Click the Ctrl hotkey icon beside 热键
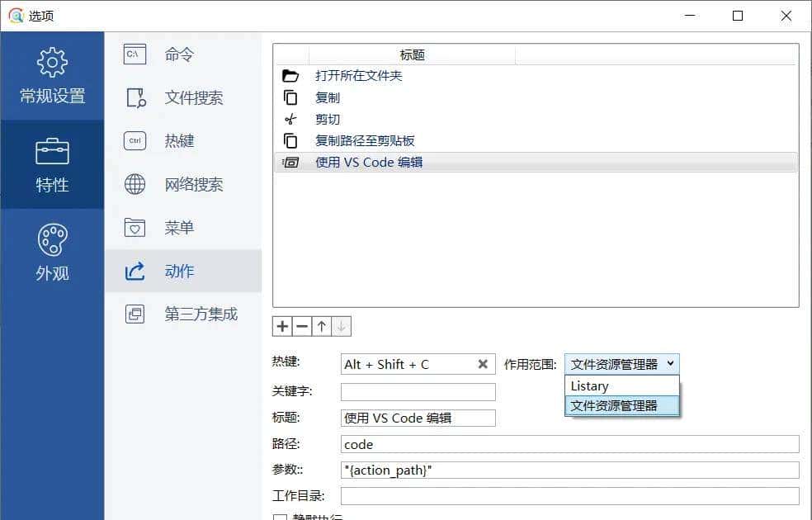This screenshot has width=812, height=520. (x=134, y=140)
